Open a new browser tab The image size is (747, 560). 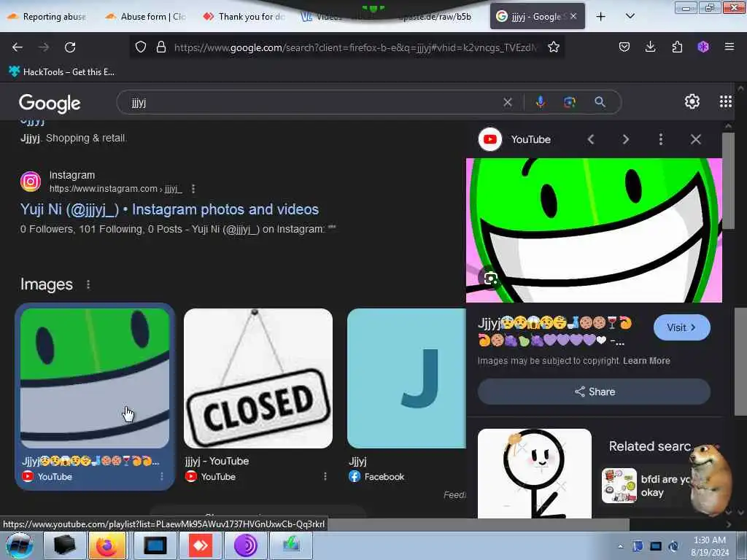pyautogui.click(x=601, y=17)
